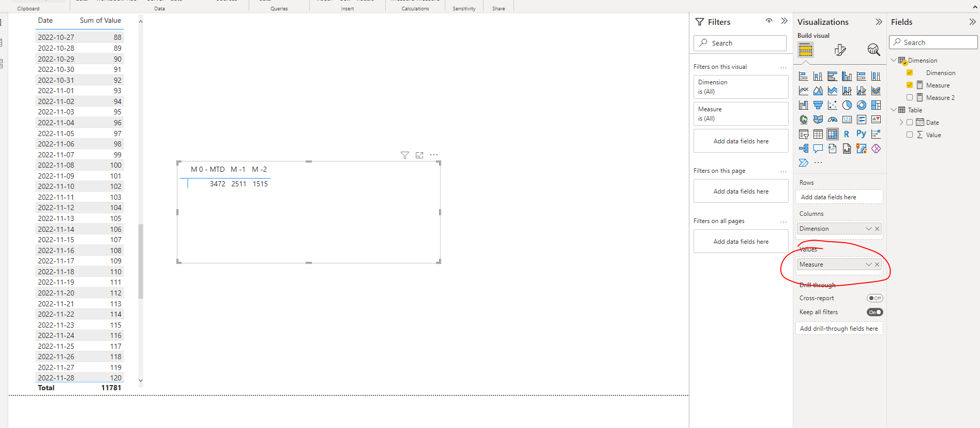
Task: Choose the Q&A visual
Action: coord(818,149)
